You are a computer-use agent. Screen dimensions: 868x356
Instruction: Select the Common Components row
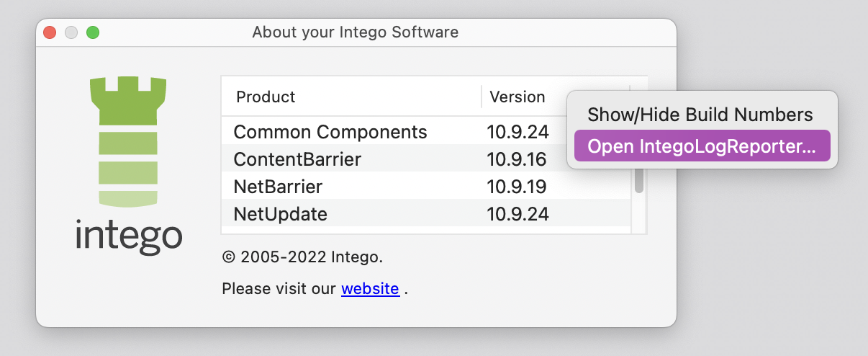coord(426,131)
